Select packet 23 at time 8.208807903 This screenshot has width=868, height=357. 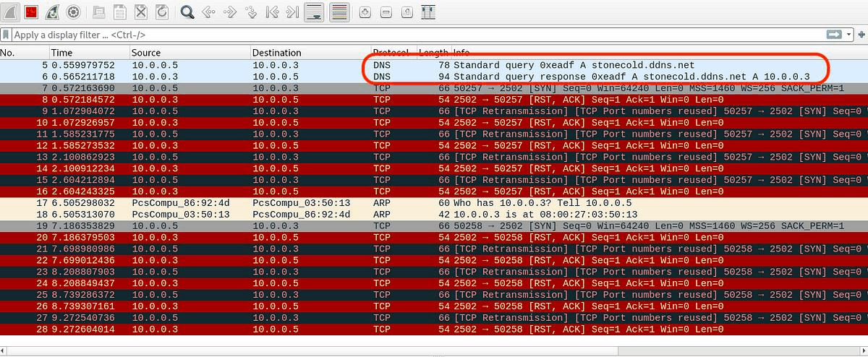point(434,272)
